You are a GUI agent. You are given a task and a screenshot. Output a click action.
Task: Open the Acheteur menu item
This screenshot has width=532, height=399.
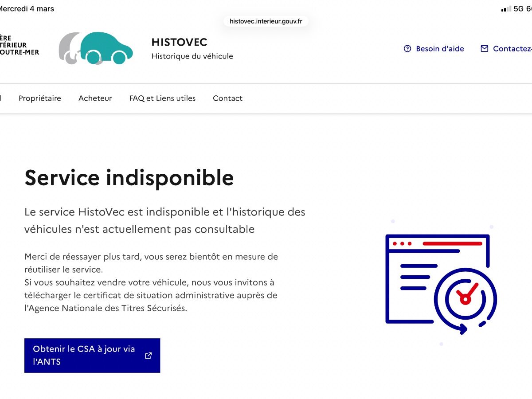point(95,98)
